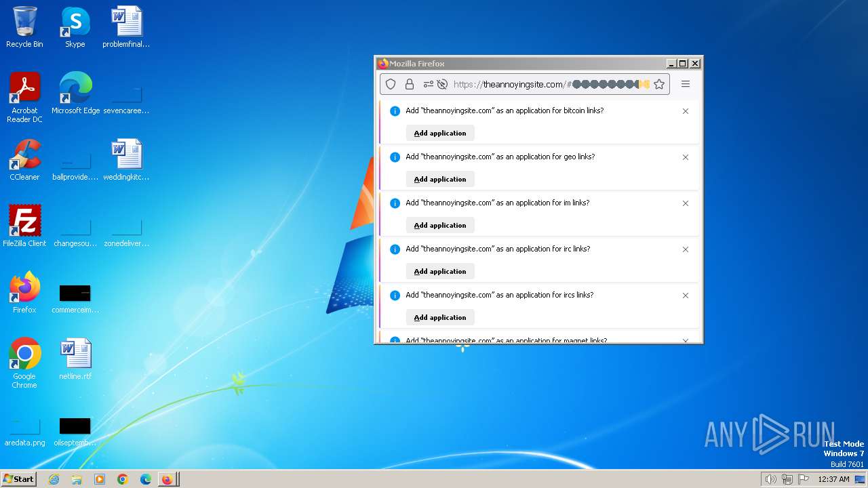Add application for bitcoin links

coord(440,133)
